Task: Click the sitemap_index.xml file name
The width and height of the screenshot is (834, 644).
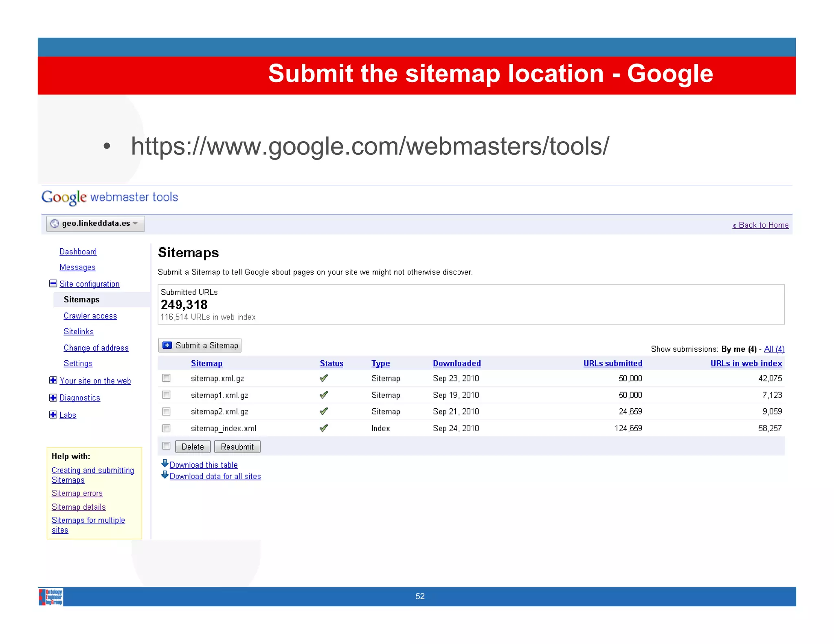Action: click(224, 429)
